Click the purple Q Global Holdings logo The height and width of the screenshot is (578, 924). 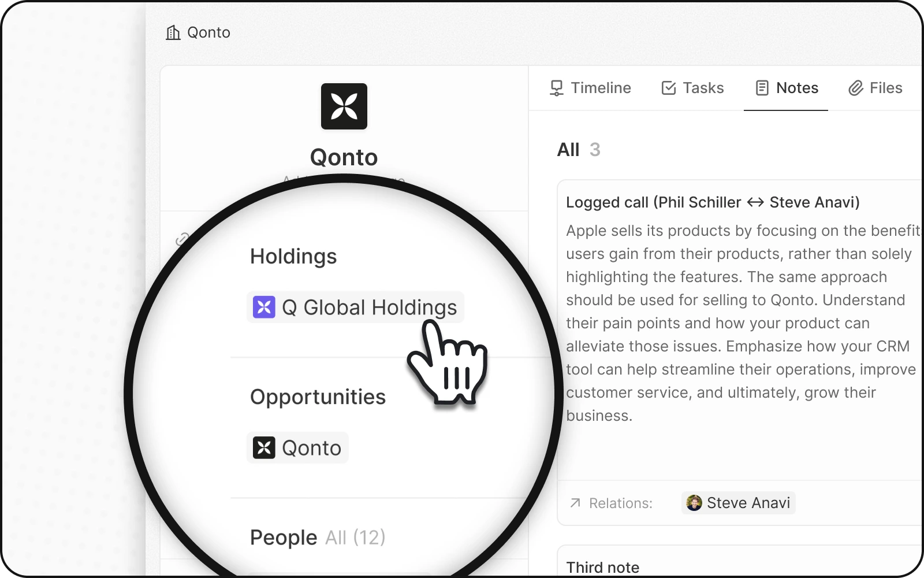pos(264,307)
